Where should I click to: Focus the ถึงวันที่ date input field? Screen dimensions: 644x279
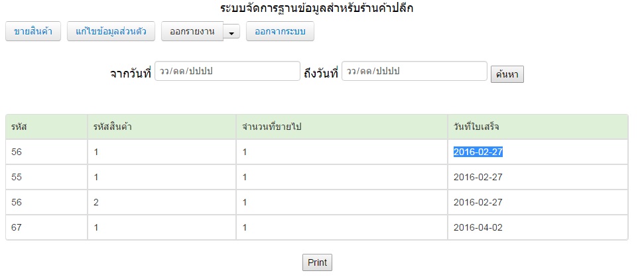coord(414,72)
